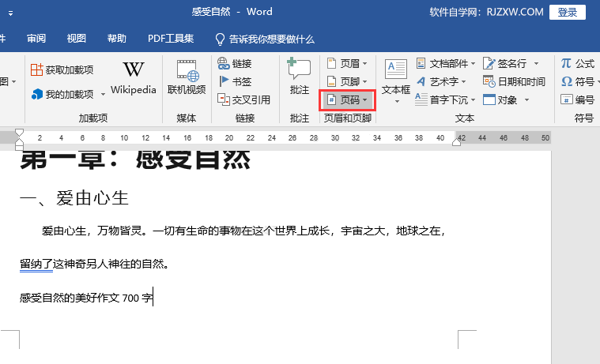Image resolution: width=600 pixels, height=364 pixels.
Task: Click the Page Number (页码) button
Action: click(x=347, y=100)
